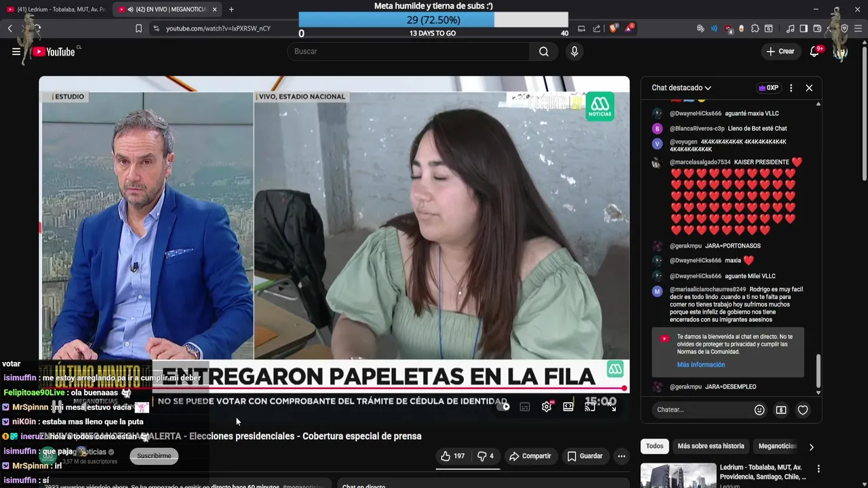Send a heart reaction in chat
The height and width of the screenshot is (488, 868).
click(x=803, y=410)
